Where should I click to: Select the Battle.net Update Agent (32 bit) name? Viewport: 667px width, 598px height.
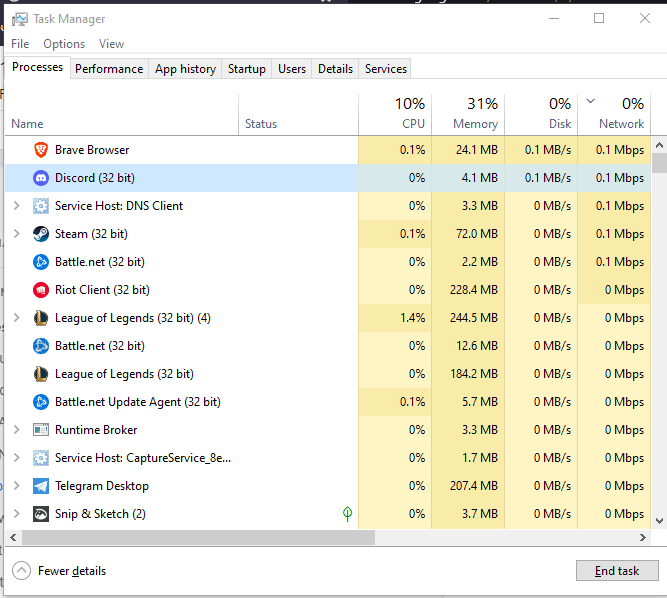[x=138, y=402]
